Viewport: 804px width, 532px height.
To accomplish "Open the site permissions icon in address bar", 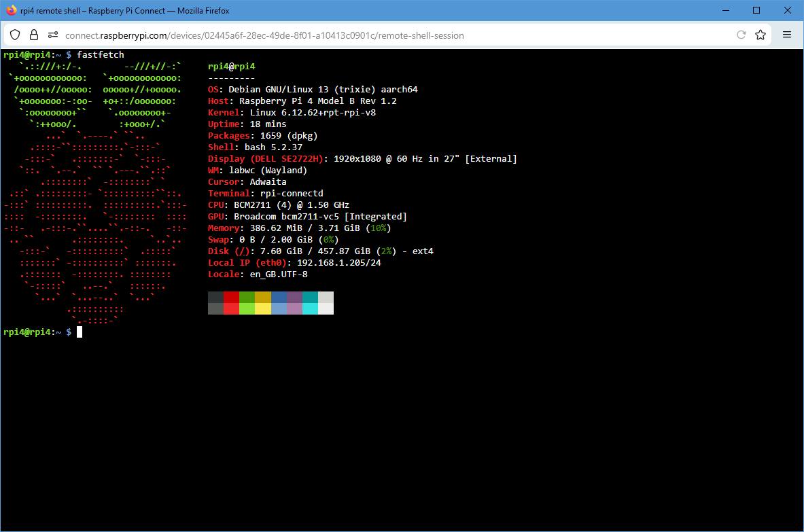I will [52, 35].
